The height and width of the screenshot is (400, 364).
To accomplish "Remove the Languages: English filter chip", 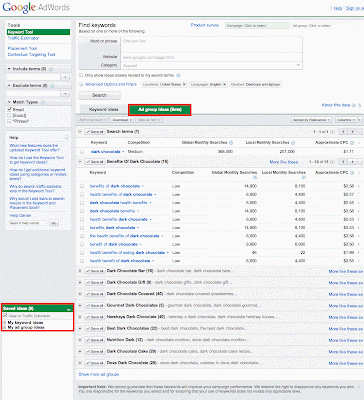I will point(224,85).
